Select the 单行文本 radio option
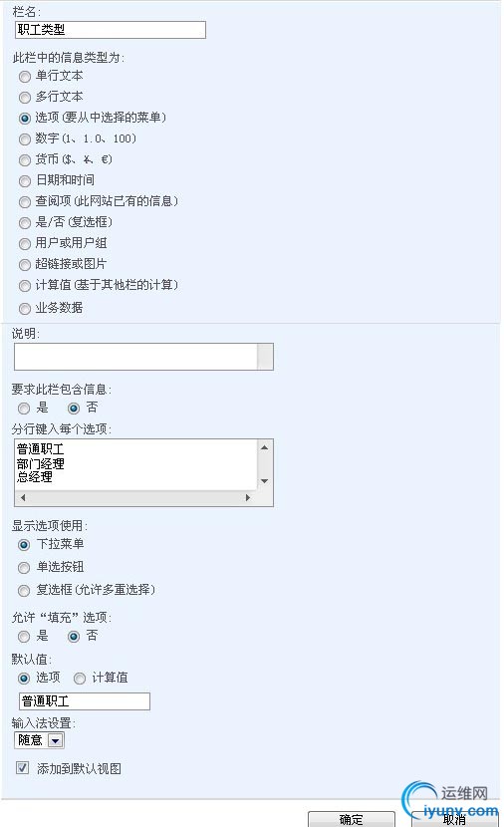 tap(24, 77)
